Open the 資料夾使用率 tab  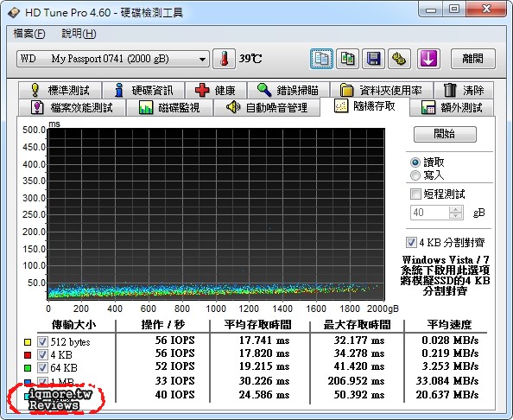click(x=382, y=90)
